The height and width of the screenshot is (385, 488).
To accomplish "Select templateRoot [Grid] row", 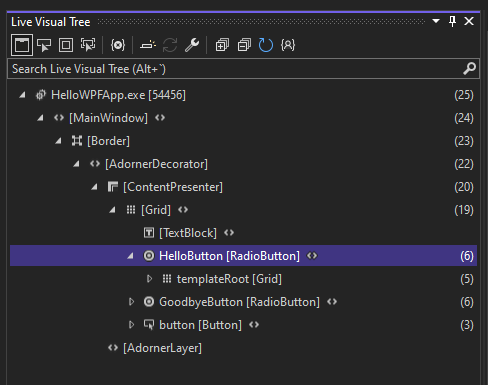I will (x=243, y=279).
